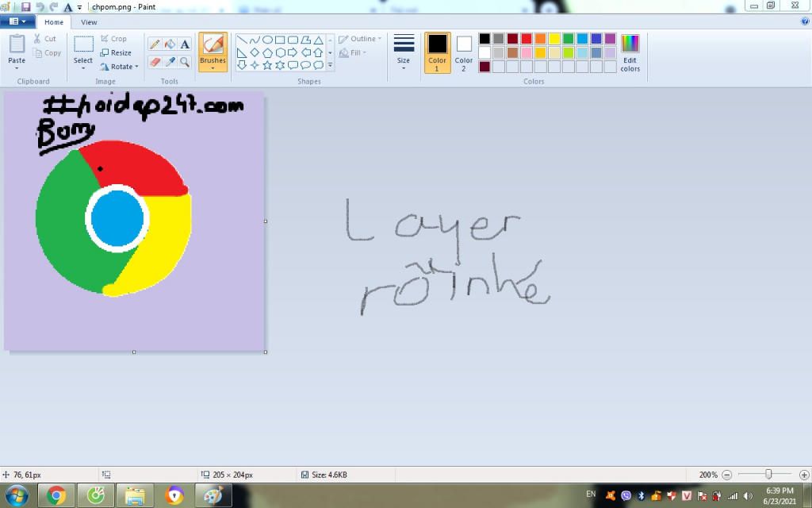
Task: Pick the yellow color swatch in the palette
Action: (x=554, y=39)
